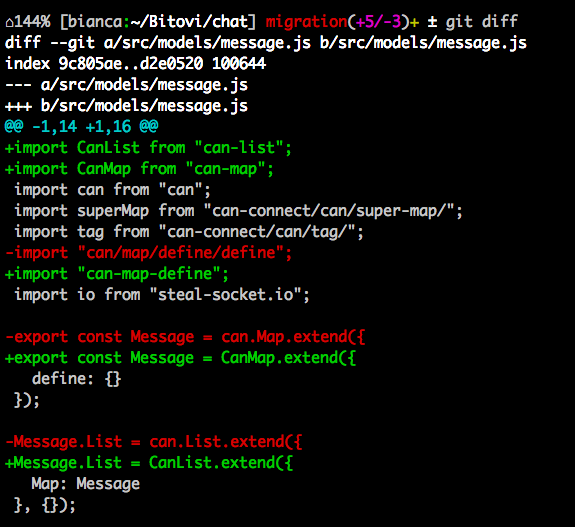Click the index 9c805ae..d2e0520 line
Screen dimensions: 575x527
click(135, 64)
